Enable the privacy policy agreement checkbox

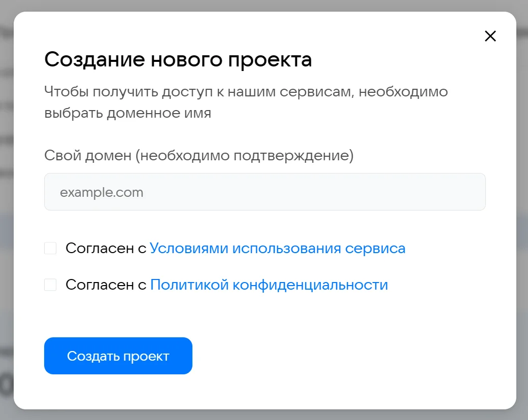[x=50, y=285]
